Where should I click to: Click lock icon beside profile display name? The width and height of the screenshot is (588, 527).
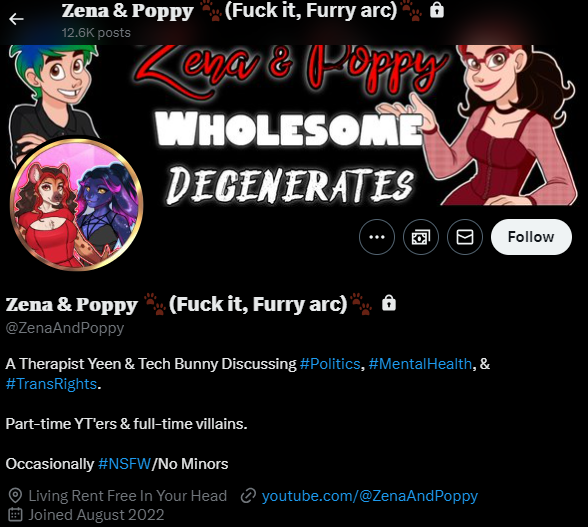tap(389, 303)
